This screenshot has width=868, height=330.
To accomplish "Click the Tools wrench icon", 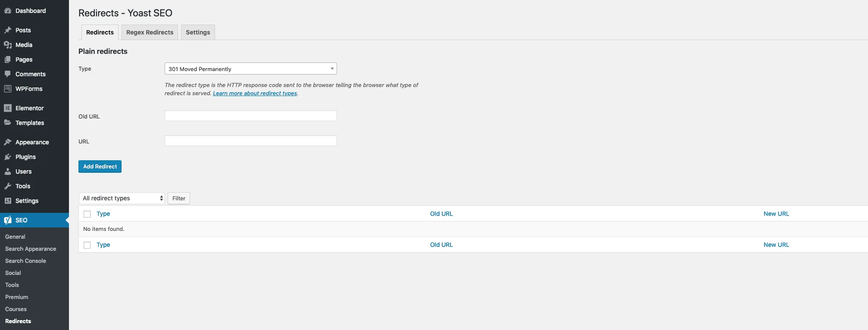I will 8,186.
